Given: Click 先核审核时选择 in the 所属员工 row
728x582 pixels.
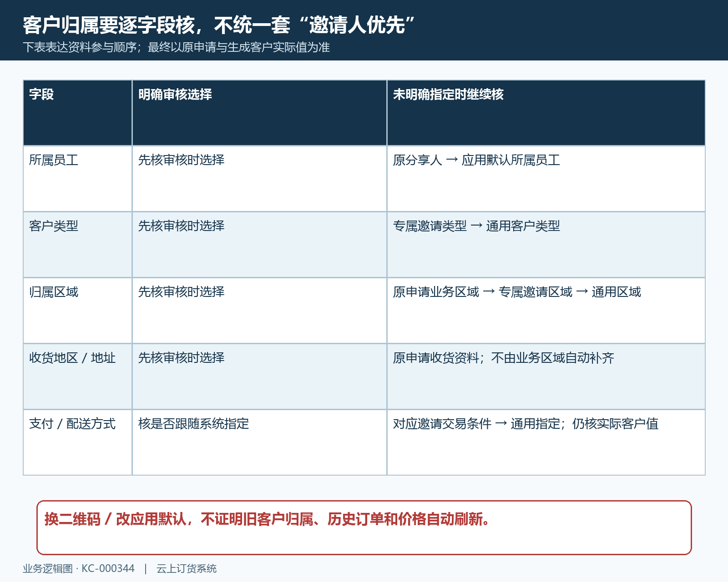Looking at the screenshot, I should point(182,160).
